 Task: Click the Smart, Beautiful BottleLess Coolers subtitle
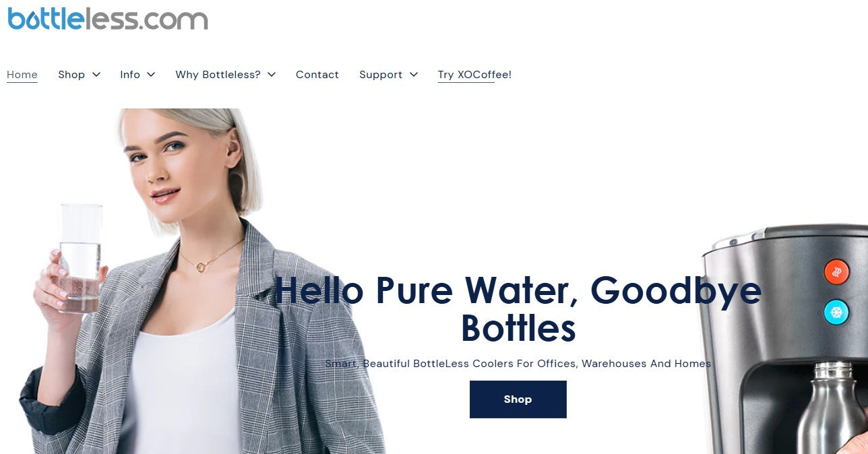tap(518, 364)
